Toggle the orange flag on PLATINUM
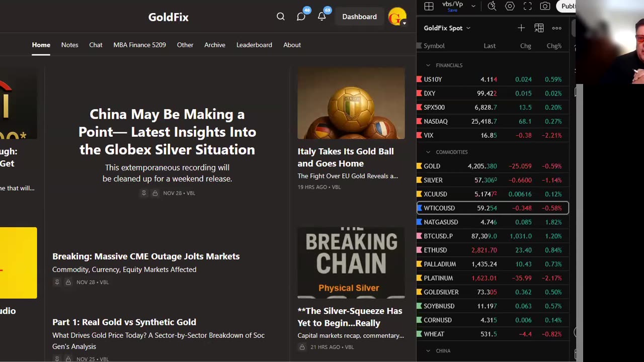Image resolution: width=644 pixels, height=362 pixels. coord(419,278)
